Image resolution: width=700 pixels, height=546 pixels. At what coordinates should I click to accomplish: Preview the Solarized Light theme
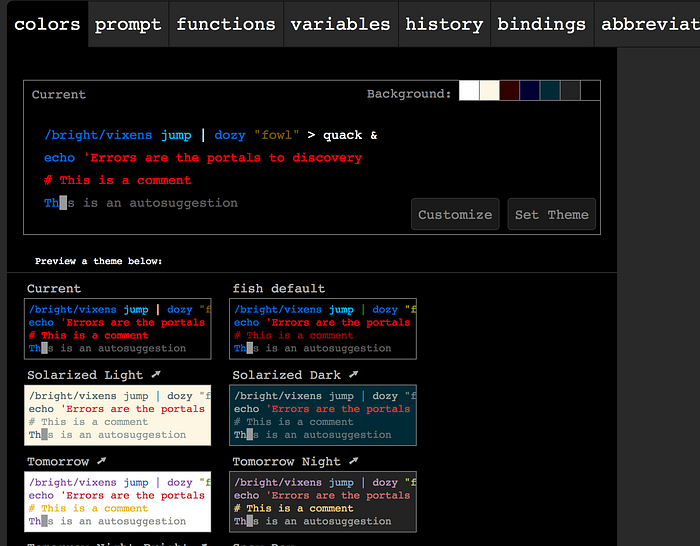[x=118, y=415]
